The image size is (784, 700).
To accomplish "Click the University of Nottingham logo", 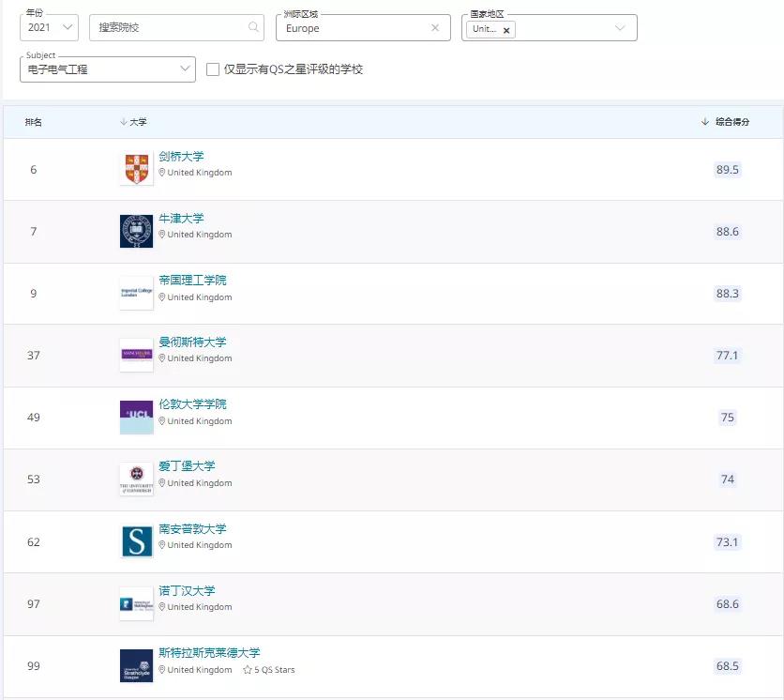I will click(137, 603).
